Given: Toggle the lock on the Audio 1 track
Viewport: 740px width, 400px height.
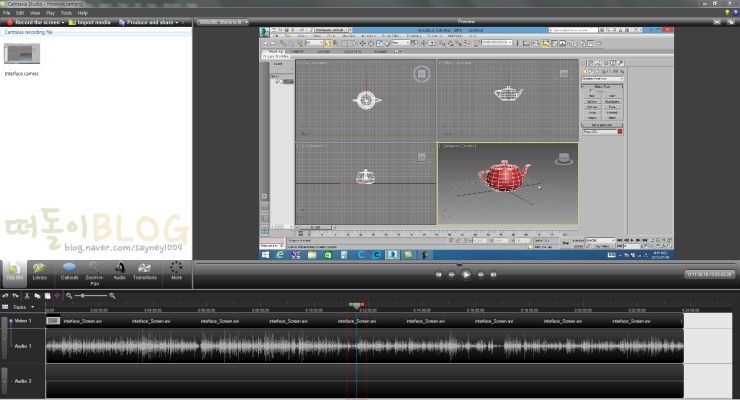Looking at the screenshot, I should click(5, 346).
